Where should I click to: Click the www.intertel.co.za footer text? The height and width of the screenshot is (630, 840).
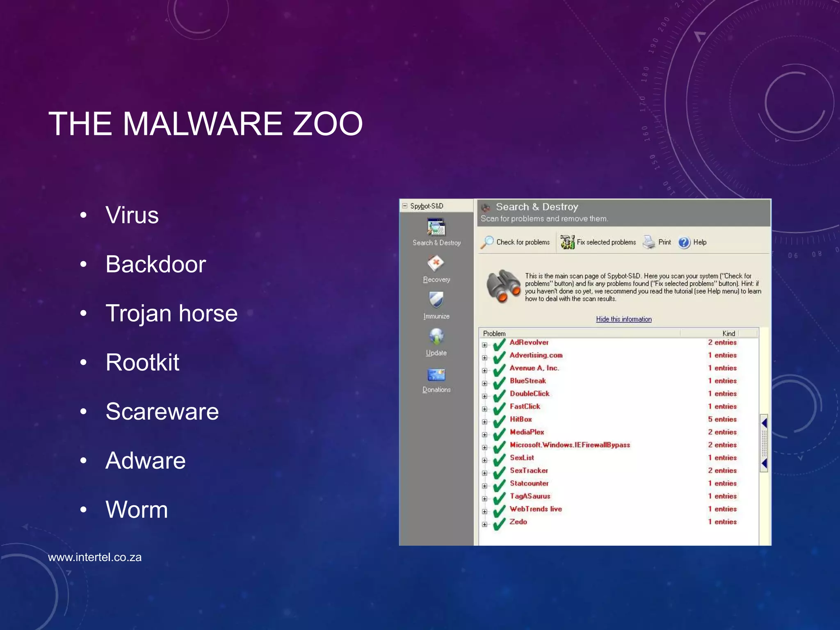pyautogui.click(x=95, y=557)
